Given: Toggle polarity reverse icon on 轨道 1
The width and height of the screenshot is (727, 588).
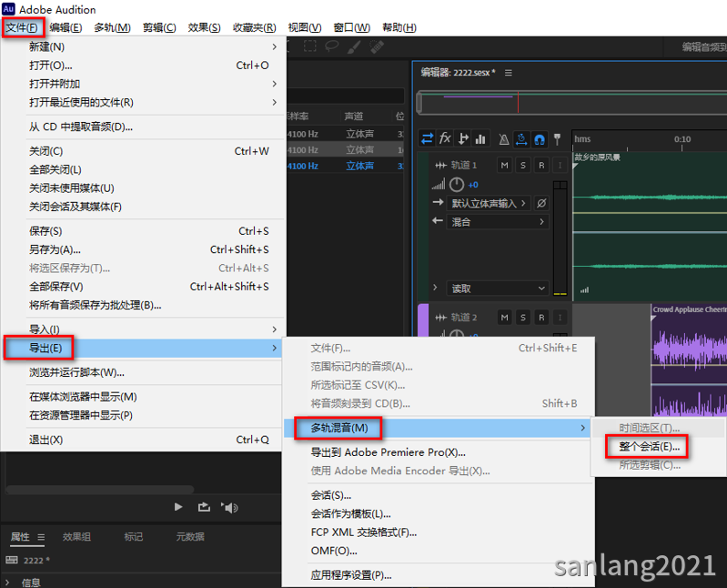Looking at the screenshot, I should coord(541,203).
